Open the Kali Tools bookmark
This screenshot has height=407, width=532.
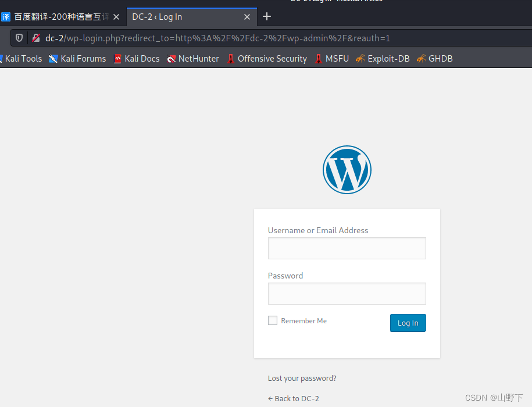(x=21, y=59)
